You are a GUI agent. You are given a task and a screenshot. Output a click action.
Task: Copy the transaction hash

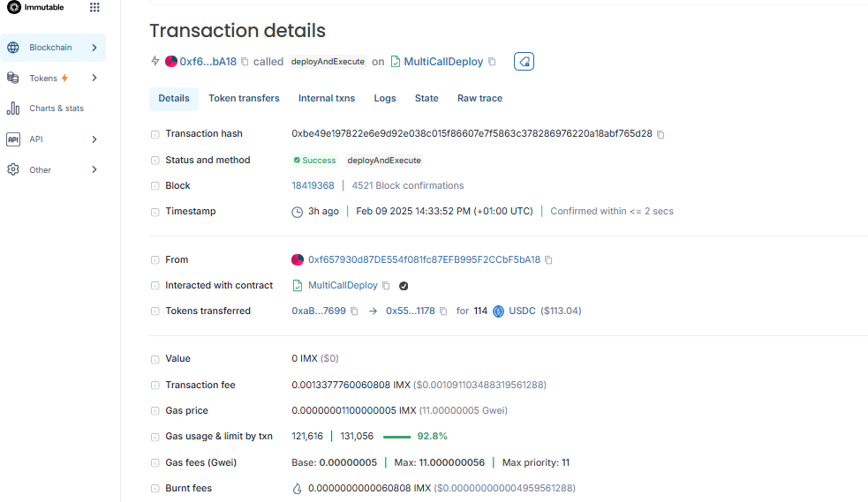tap(660, 134)
